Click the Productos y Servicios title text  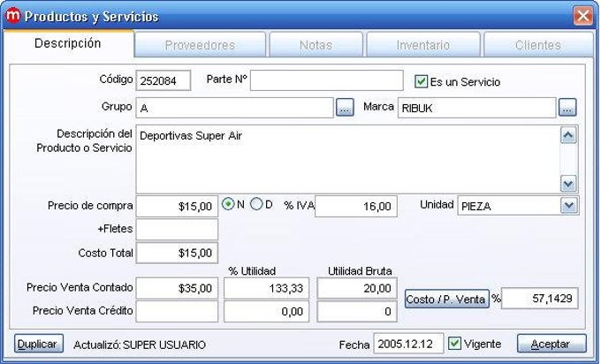point(92,17)
